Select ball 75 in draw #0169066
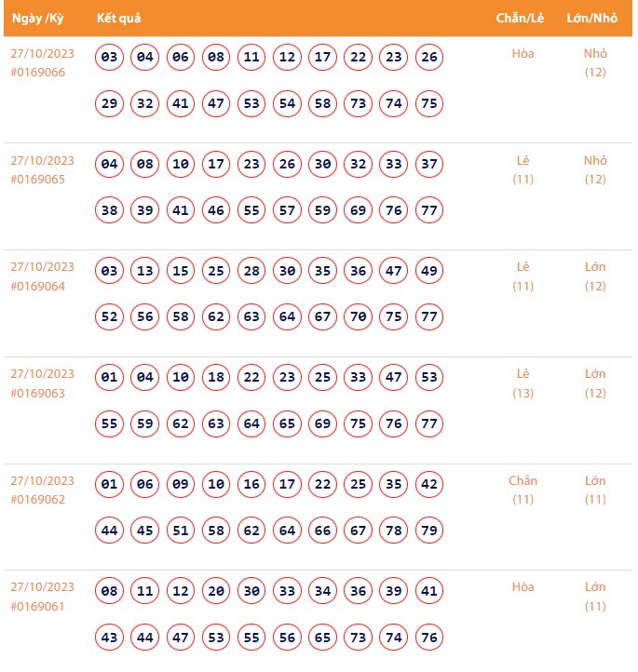 point(429,103)
